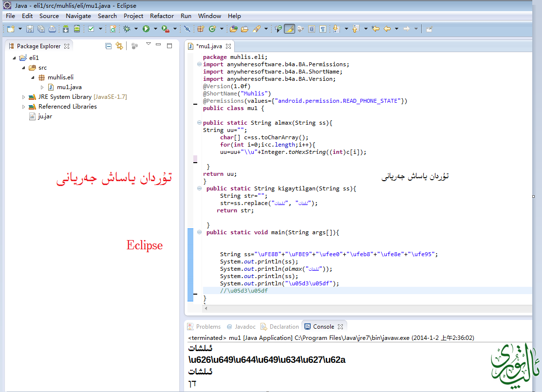
Task: Expand the mu1.java tree node
Action: (42, 87)
